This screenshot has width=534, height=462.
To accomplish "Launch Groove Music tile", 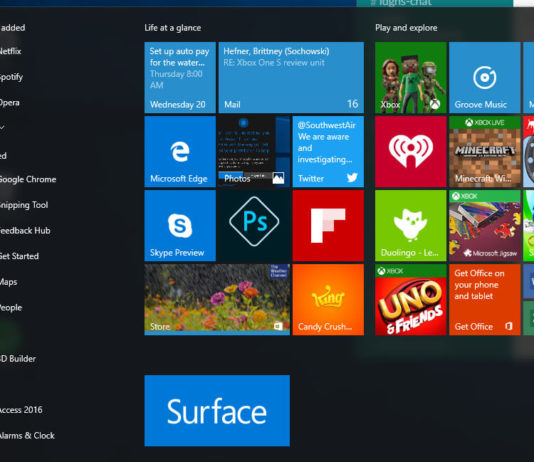I will [485, 78].
